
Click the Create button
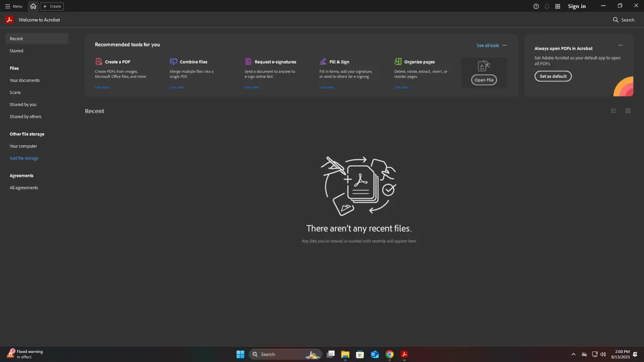[52, 6]
